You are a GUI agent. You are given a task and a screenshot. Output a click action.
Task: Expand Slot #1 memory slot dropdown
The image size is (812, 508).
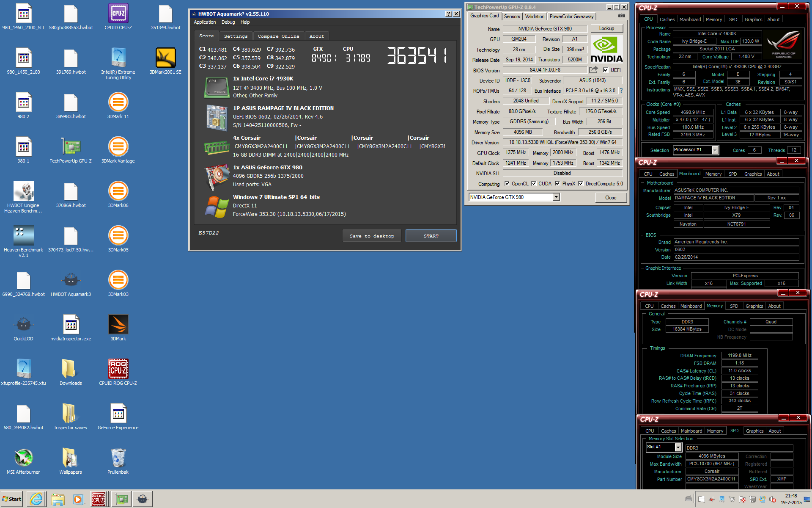point(678,447)
